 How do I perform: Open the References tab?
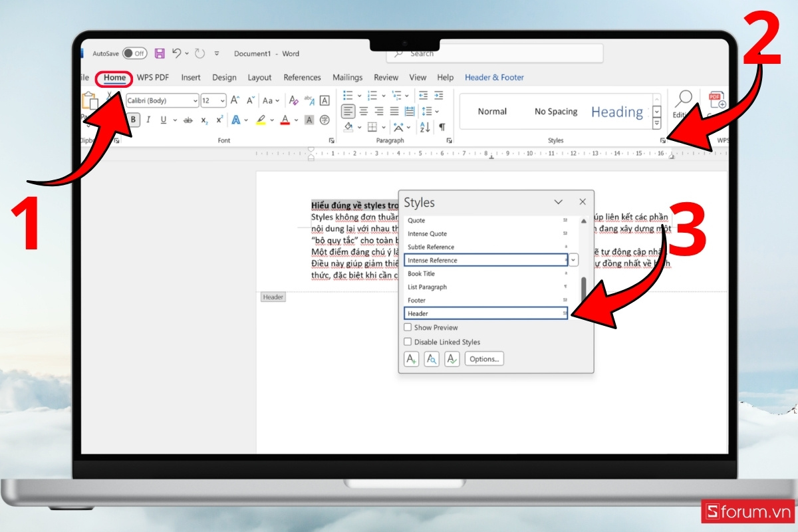pyautogui.click(x=302, y=77)
